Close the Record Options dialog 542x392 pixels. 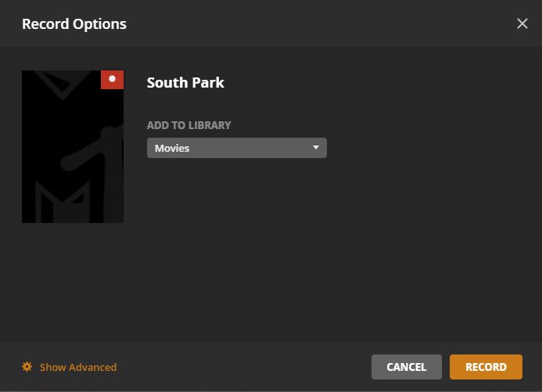[x=522, y=23]
